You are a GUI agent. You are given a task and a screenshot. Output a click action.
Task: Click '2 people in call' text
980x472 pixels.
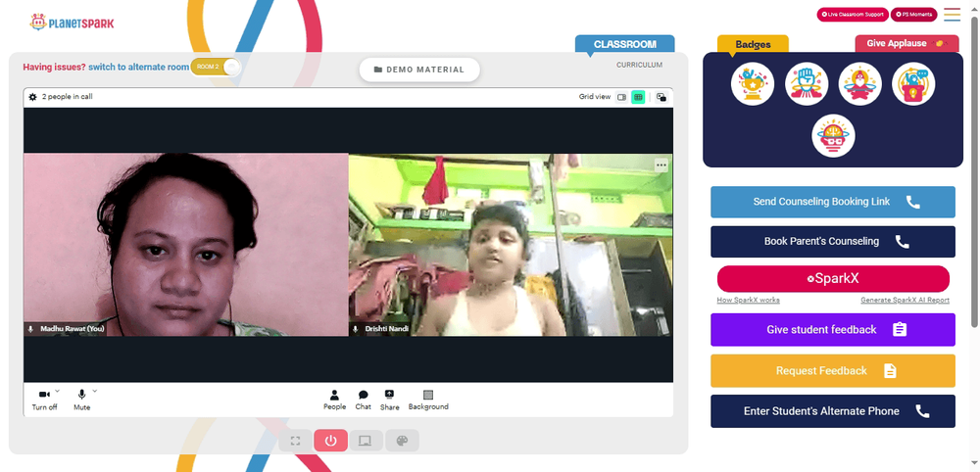[x=68, y=97]
